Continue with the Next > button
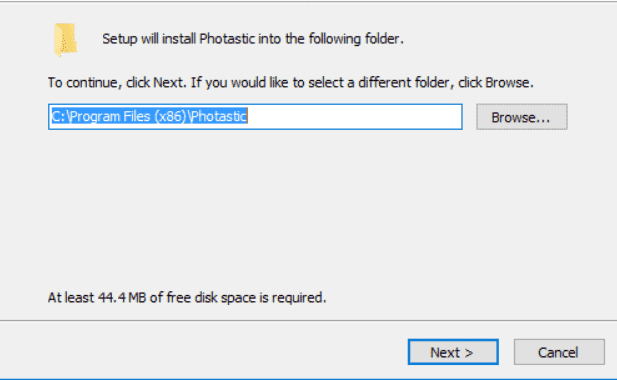The width and height of the screenshot is (617, 381). [453, 352]
